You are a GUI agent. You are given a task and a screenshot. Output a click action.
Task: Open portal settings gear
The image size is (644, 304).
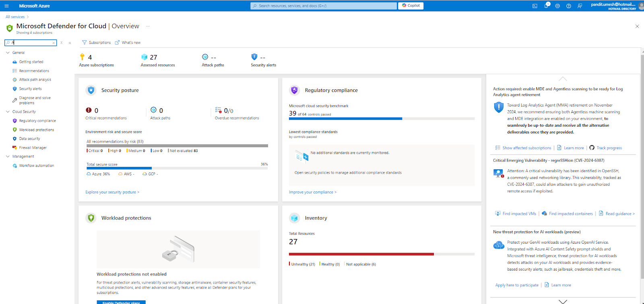coord(557,6)
